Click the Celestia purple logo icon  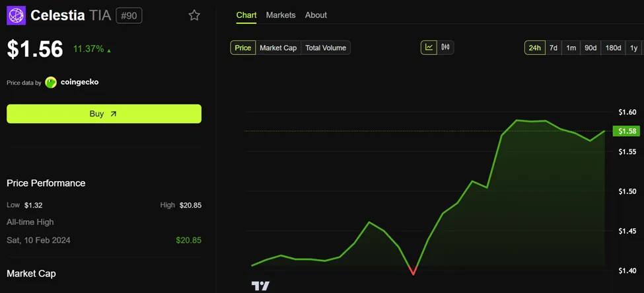[16, 16]
